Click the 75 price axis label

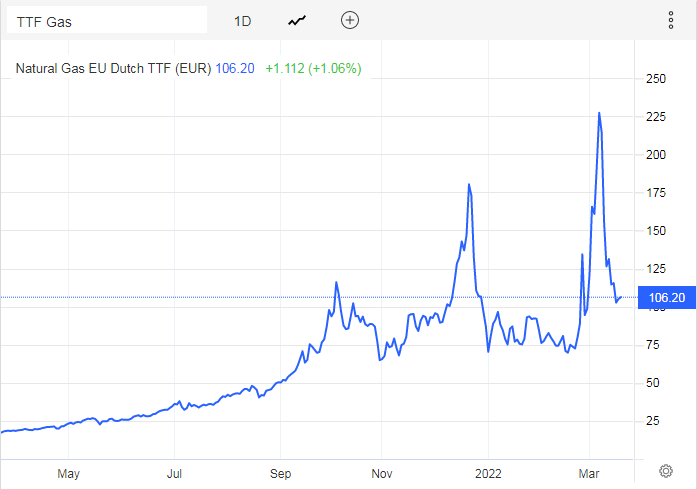tap(653, 345)
